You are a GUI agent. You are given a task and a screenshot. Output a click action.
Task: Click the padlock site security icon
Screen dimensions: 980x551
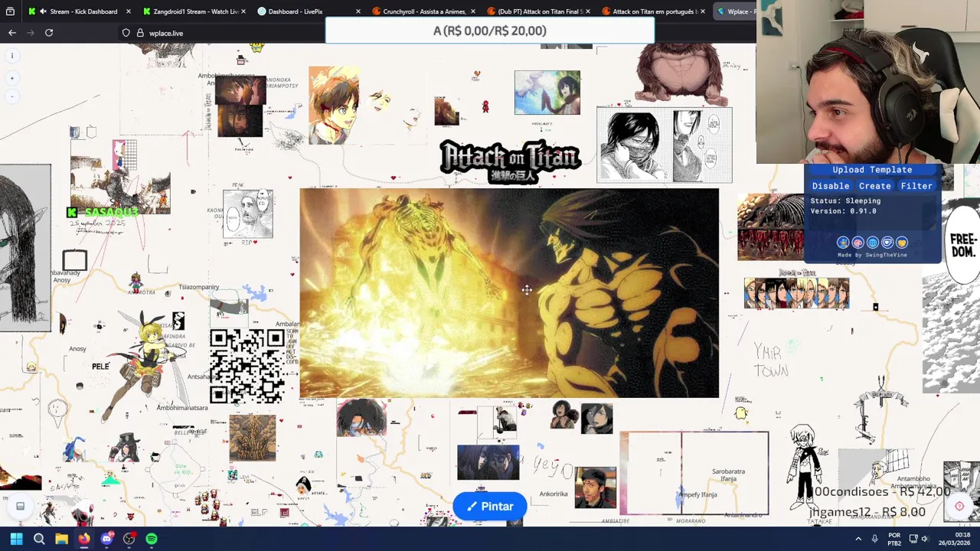point(140,33)
